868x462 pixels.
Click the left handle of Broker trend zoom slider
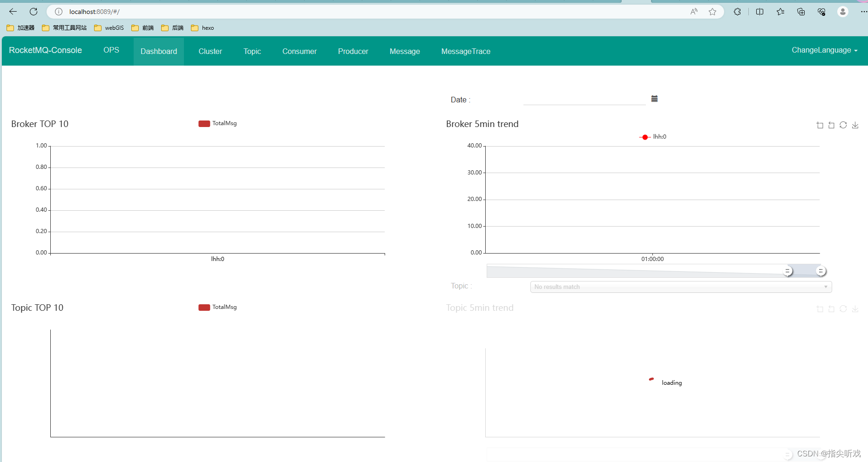point(787,271)
